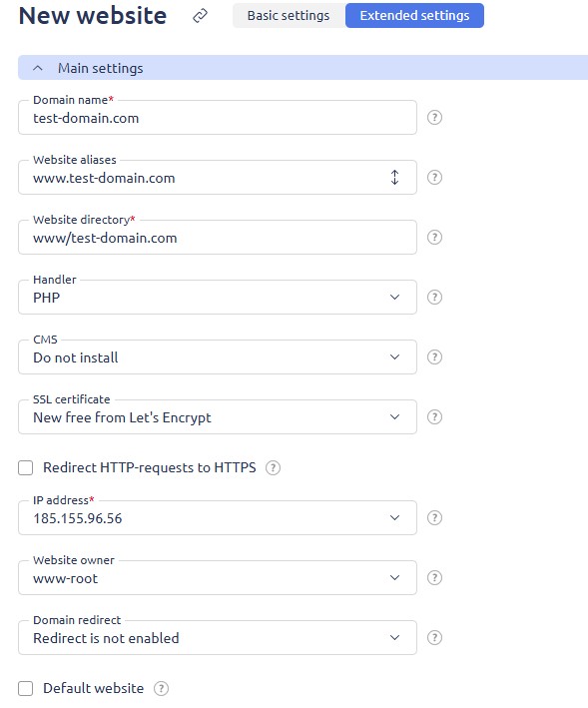
Task: Select the Extended settings tab
Action: click(x=414, y=15)
